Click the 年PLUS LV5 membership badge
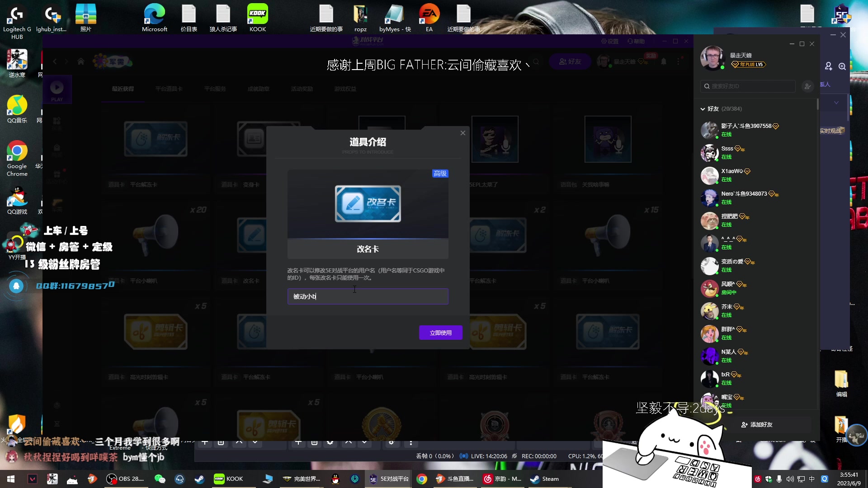The image size is (868, 488). 748,65
